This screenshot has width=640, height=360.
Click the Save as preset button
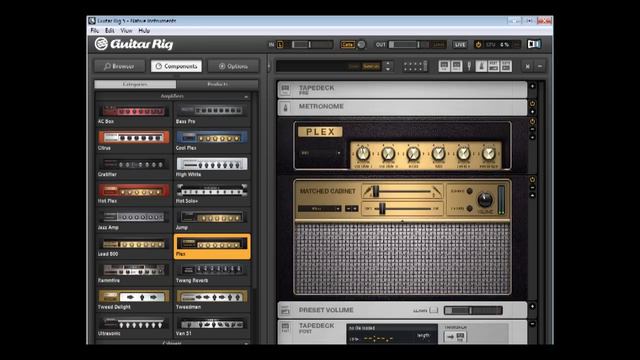[x=371, y=66]
